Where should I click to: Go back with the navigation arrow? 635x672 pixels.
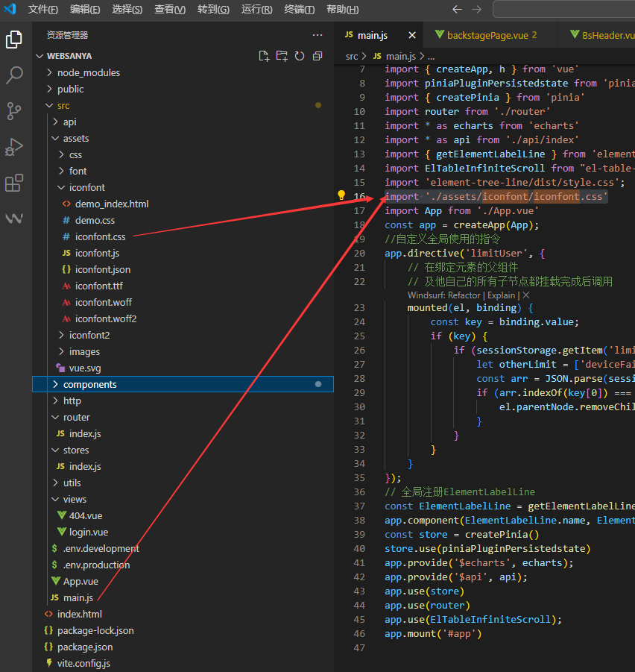point(457,10)
